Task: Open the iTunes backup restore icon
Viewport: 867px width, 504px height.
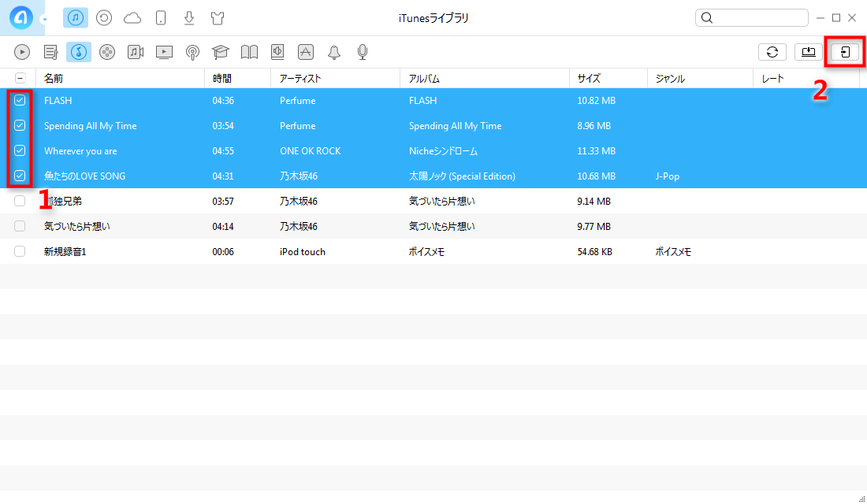Action: tap(104, 18)
